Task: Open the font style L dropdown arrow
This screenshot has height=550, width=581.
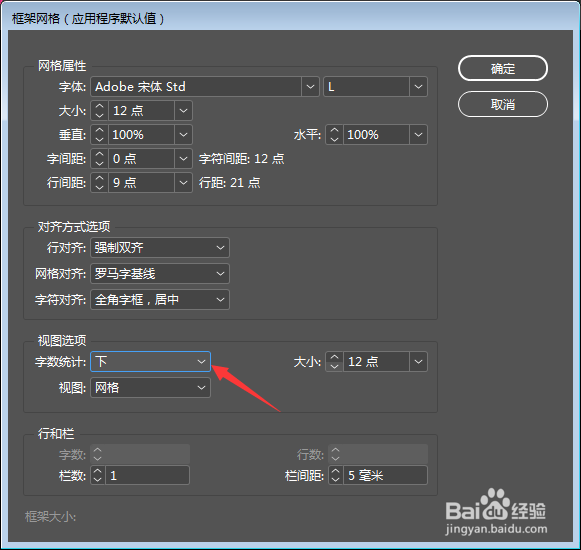Action: [x=418, y=87]
